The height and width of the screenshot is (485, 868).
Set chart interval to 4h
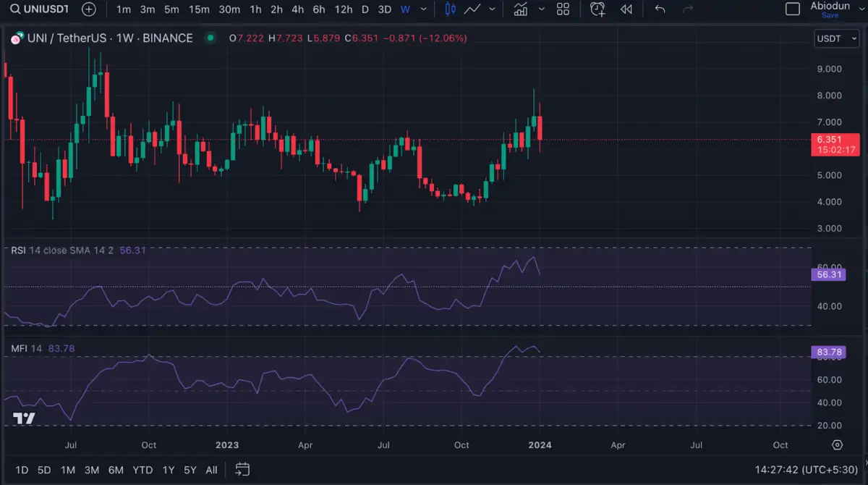click(298, 9)
